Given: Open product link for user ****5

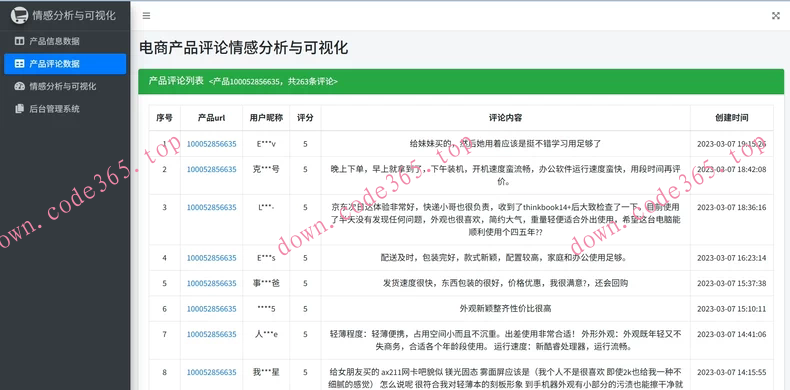Looking at the screenshot, I should (212, 309).
